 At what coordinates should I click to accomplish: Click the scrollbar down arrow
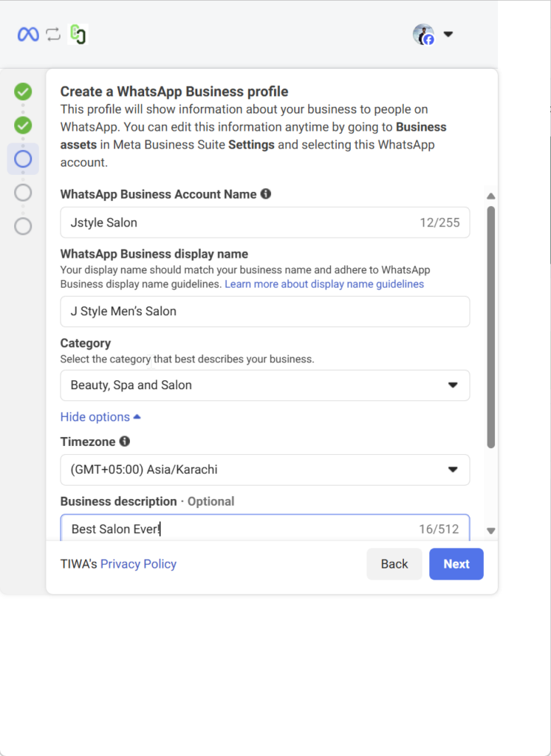tap(490, 531)
